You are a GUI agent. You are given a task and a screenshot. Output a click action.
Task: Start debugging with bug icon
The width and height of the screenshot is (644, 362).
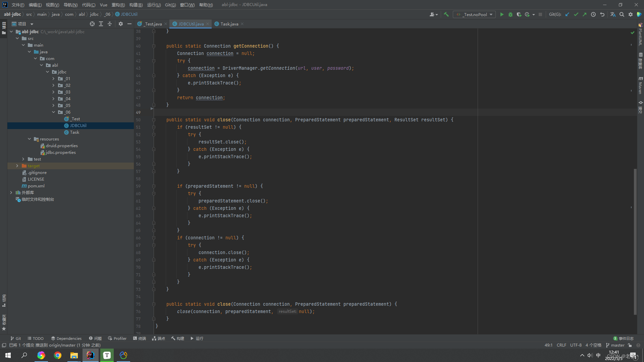click(511, 14)
